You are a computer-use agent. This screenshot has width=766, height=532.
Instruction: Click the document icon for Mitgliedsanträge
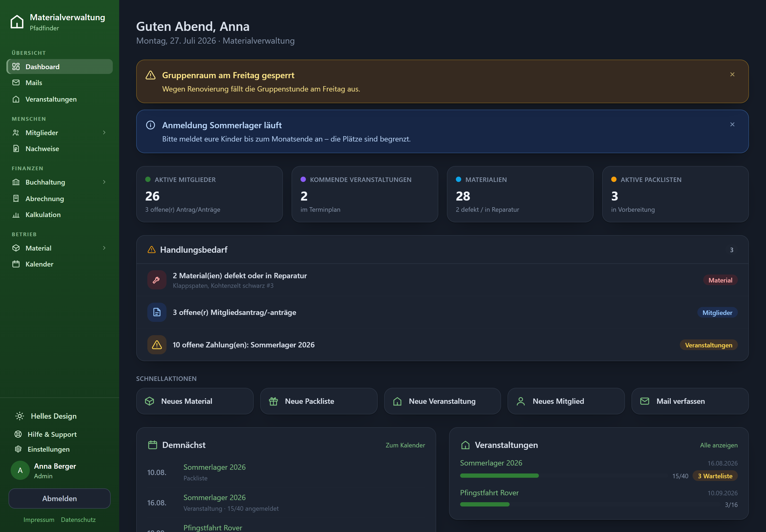(157, 312)
